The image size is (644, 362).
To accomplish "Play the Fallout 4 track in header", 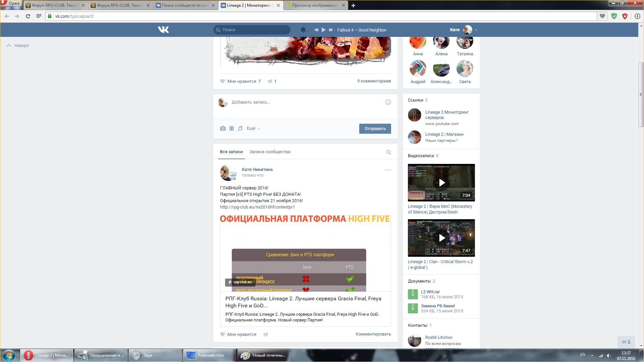I will (323, 30).
